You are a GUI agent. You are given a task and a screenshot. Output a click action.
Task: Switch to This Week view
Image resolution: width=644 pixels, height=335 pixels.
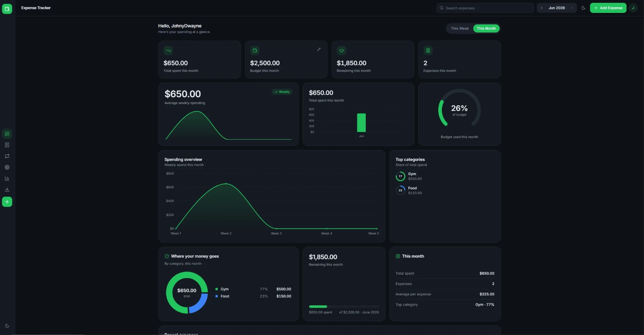pos(459,28)
